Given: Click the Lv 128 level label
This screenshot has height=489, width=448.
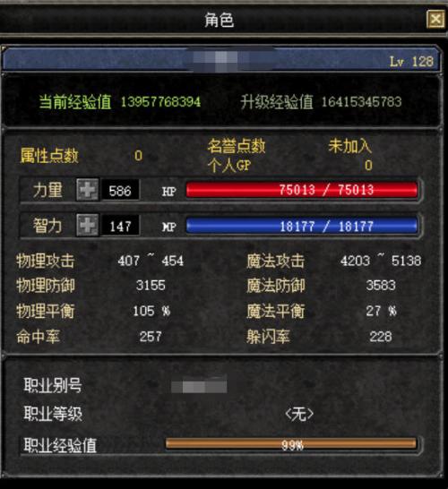Looking at the screenshot, I should [x=411, y=62].
